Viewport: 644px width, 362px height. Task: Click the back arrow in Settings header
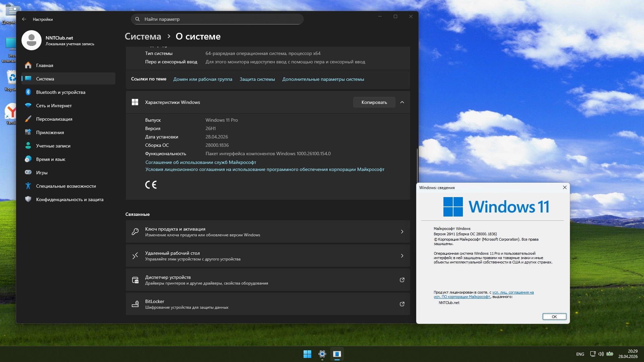pos(24,19)
